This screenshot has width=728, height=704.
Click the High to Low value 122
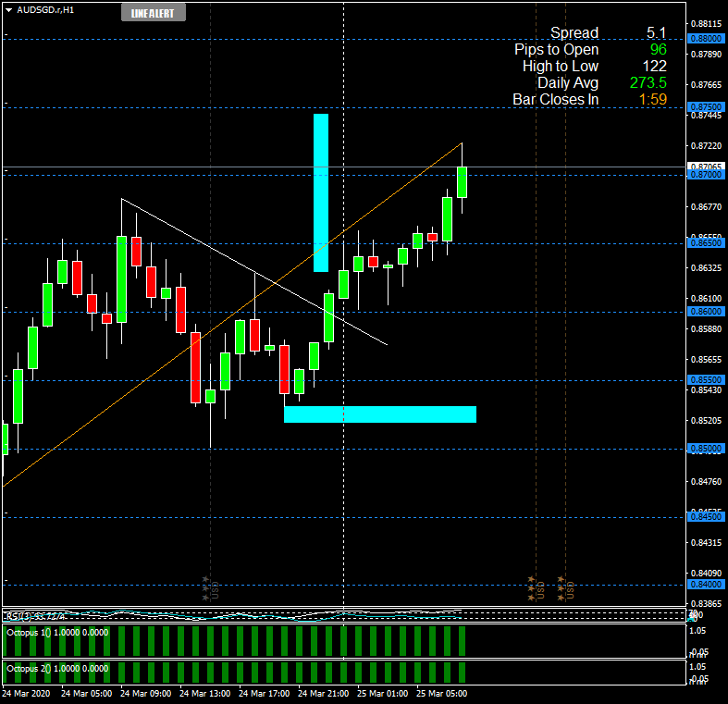point(655,66)
